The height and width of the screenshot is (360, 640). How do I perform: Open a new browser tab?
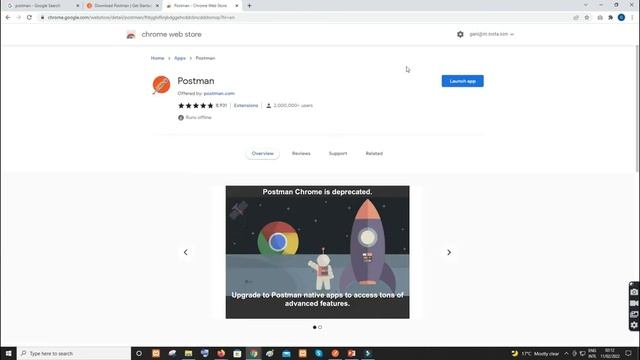point(249,6)
